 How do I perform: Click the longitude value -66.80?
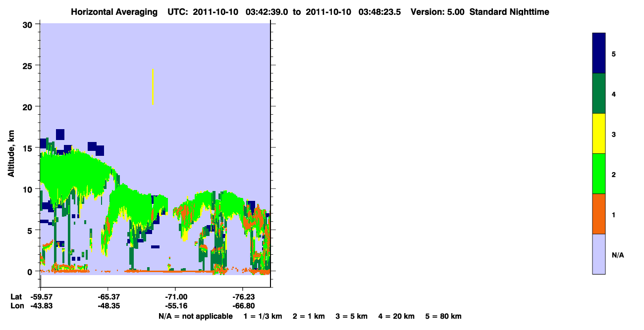pos(242,306)
